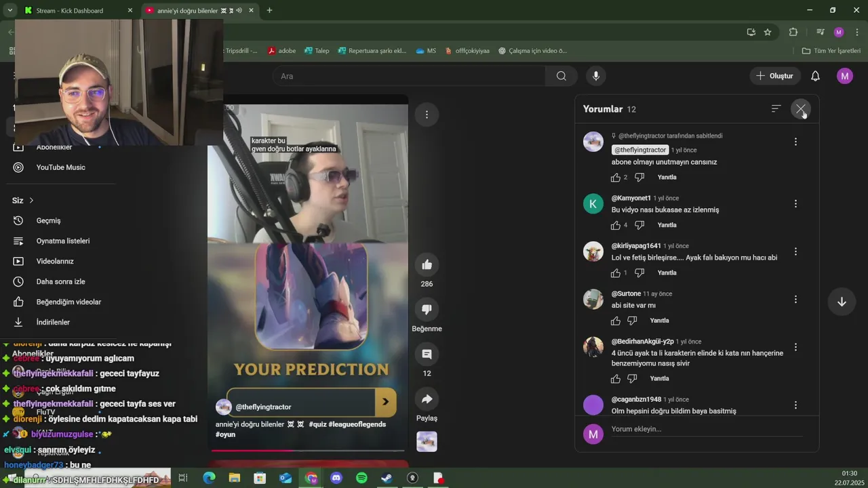Open Steam from the taskbar
868x488 pixels.
387,478
